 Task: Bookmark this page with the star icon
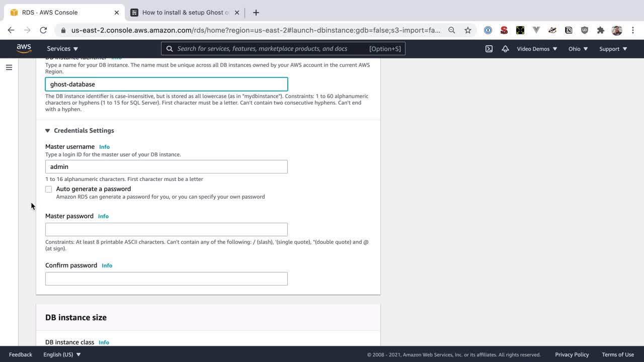pos(468,30)
